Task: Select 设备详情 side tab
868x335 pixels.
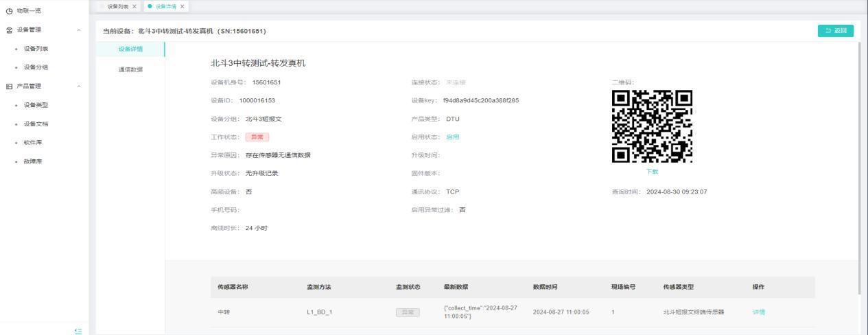Action: coord(130,50)
